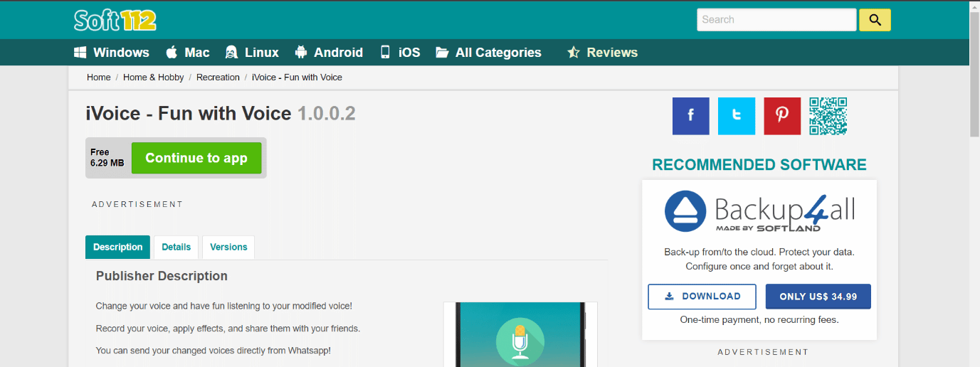Share on Facebook icon

click(691, 116)
